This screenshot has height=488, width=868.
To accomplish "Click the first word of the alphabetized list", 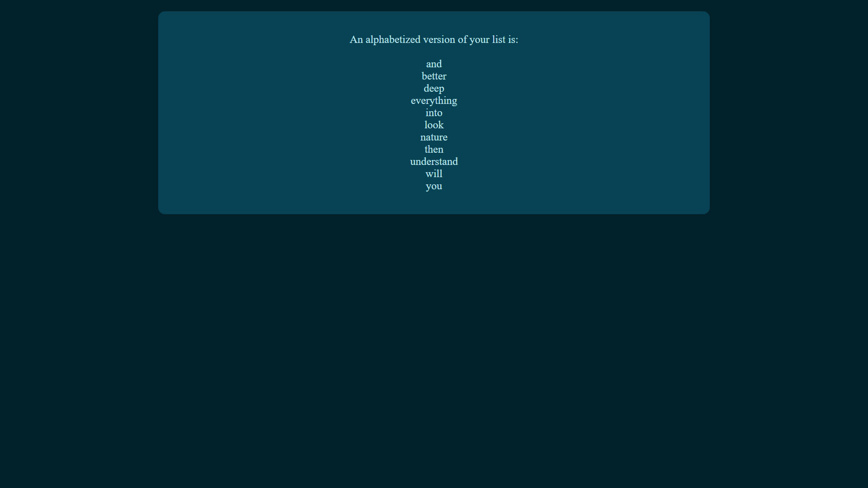I will (x=434, y=64).
